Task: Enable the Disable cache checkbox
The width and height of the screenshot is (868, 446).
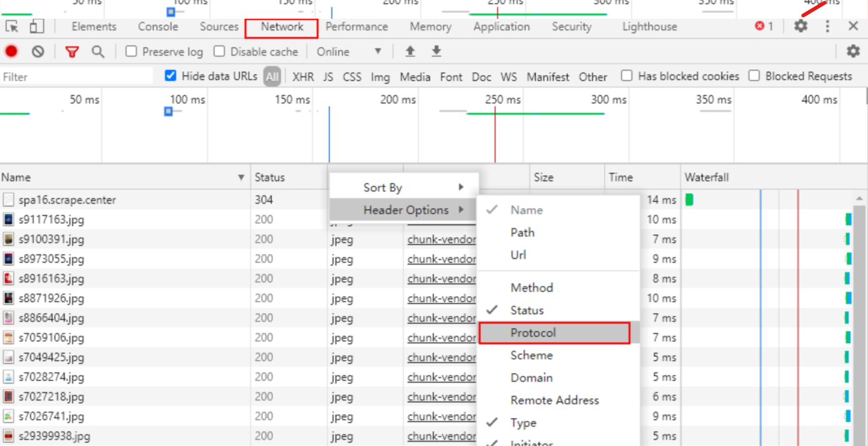Action: 219,52
